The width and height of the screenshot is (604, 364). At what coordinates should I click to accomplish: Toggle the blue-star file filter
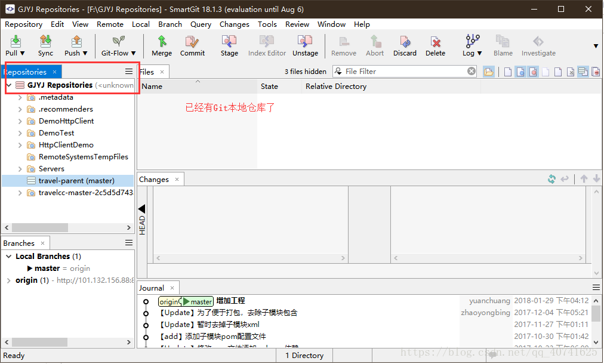pos(520,72)
